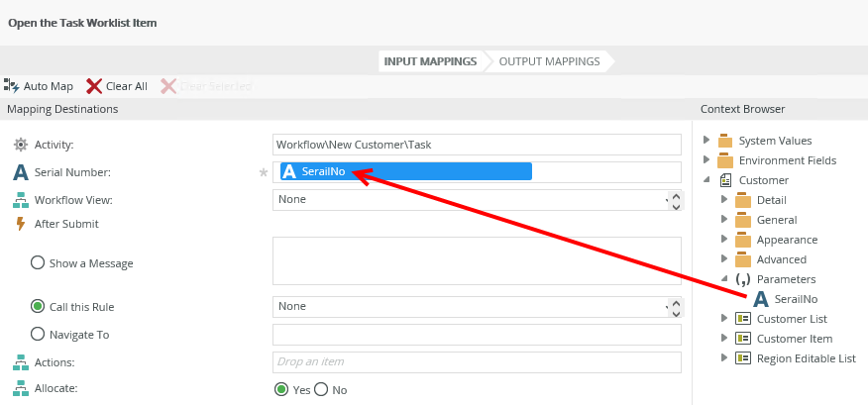Select the Show a Message radio button

pyautogui.click(x=38, y=263)
